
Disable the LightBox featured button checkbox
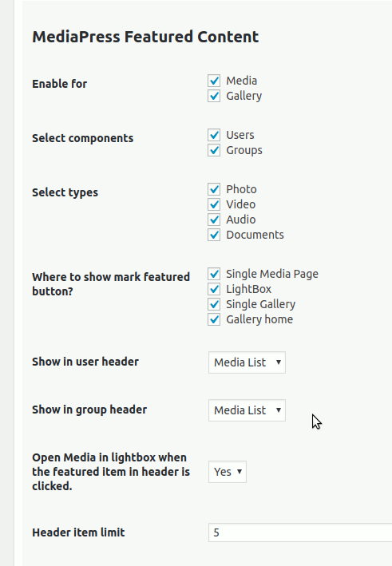(x=214, y=289)
